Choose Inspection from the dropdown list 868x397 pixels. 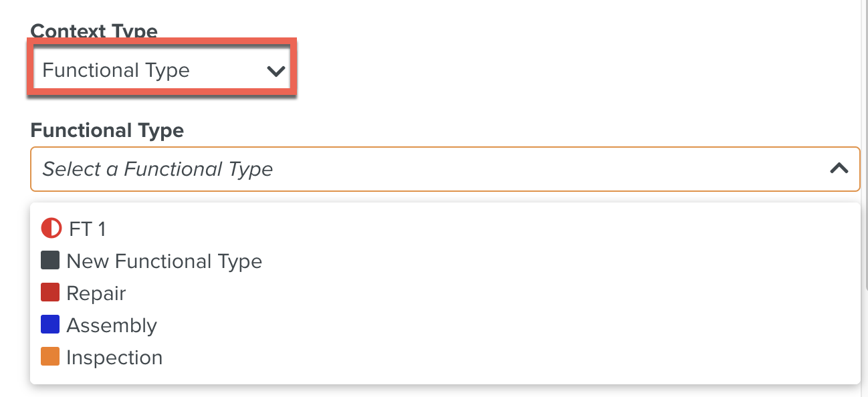pyautogui.click(x=114, y=357)
